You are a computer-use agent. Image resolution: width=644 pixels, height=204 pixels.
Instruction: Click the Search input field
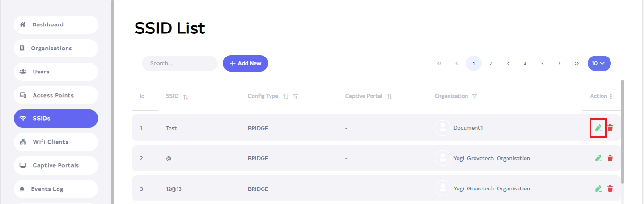179,63
